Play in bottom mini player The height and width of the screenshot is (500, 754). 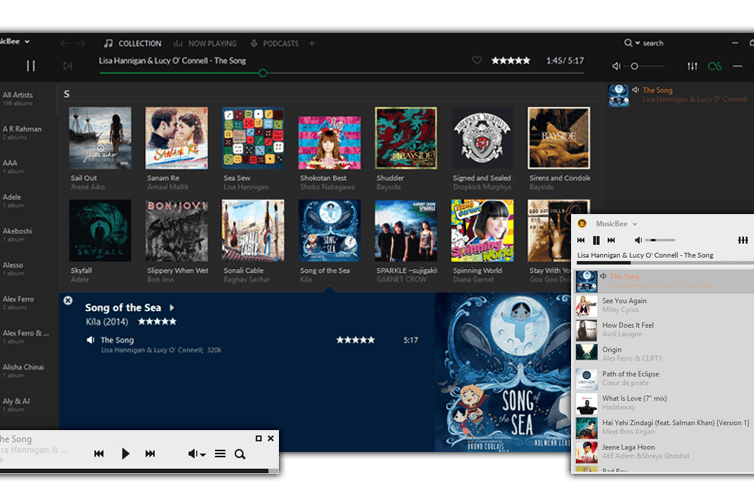click(x=125, y=453)
